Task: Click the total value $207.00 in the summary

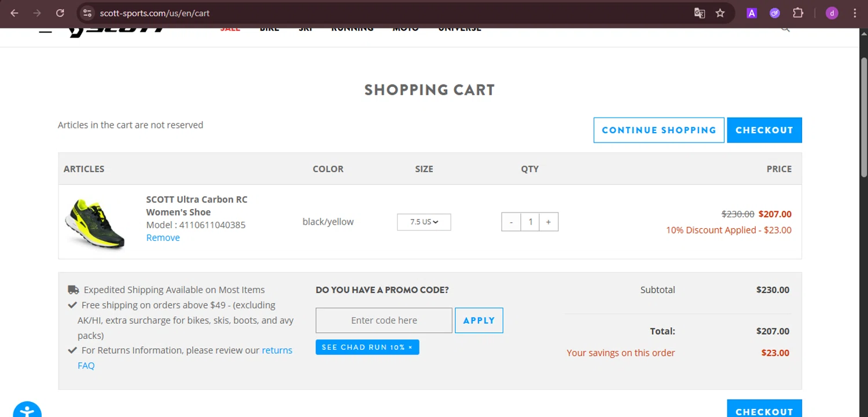Action: pyautogui.click(x=773, y=331)
